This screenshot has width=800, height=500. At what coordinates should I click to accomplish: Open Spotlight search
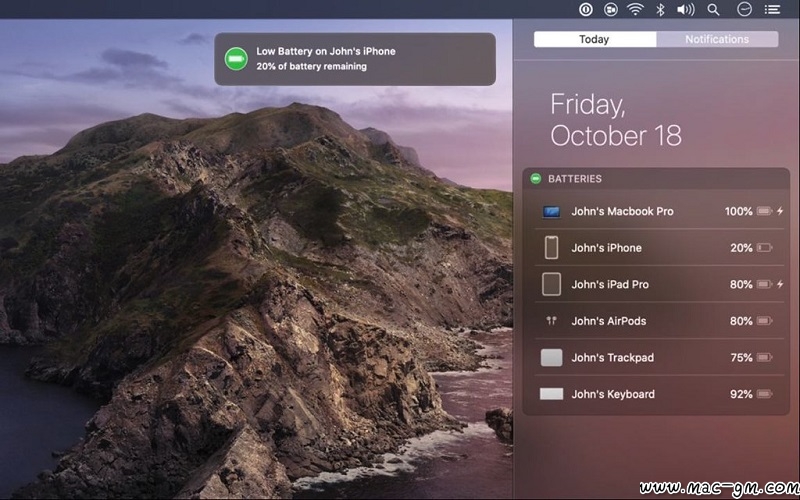[713, 9]
